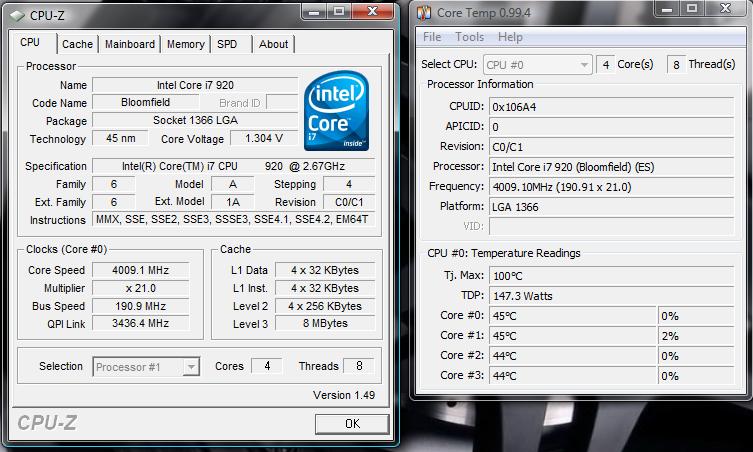This screenshot has height=452, width=753.
Task: Click the CPU-Z title bar icon
Action: 17,16
